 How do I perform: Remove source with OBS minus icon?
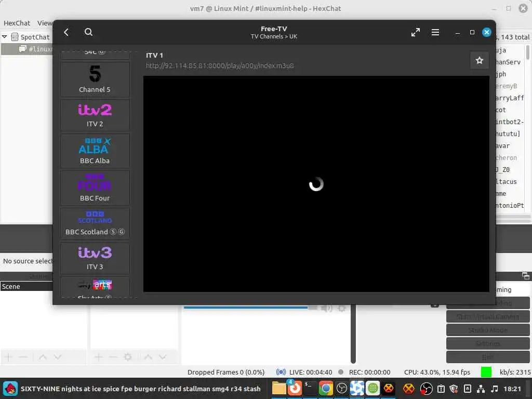113,357
